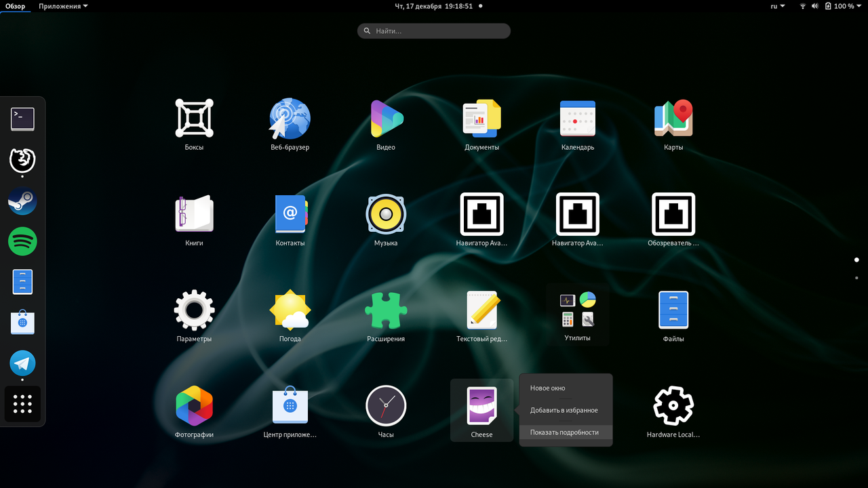Expand the Приложения menu
Viewport: 868px width, 488px height.
63,6
